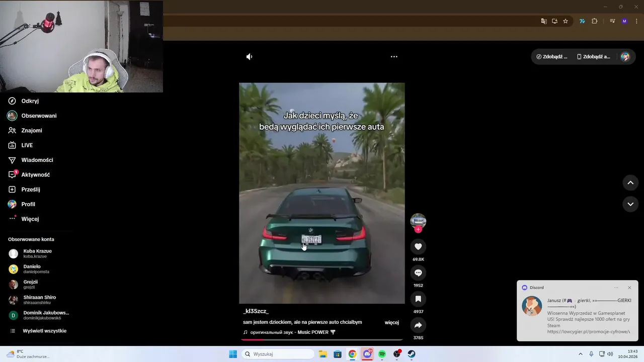This screenshot has height=362, width=644.
Task: Open Discord from the taskbar
Action: [x=367, y=354]
